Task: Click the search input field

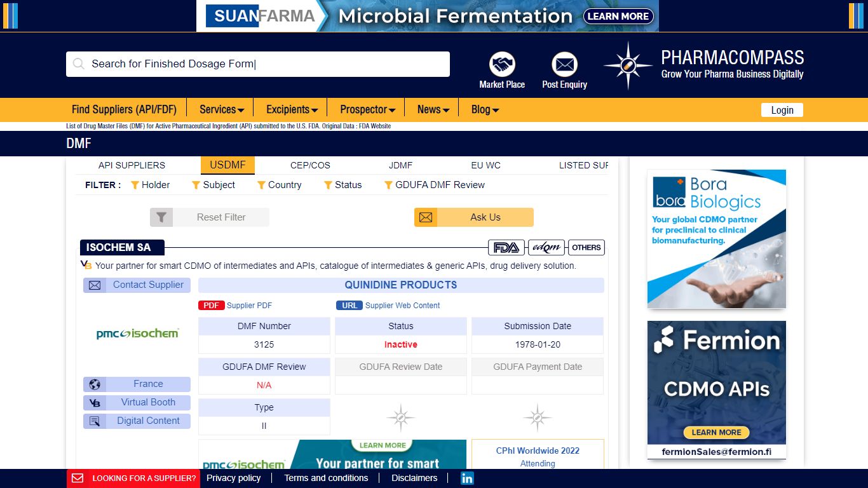Action: 258,64
